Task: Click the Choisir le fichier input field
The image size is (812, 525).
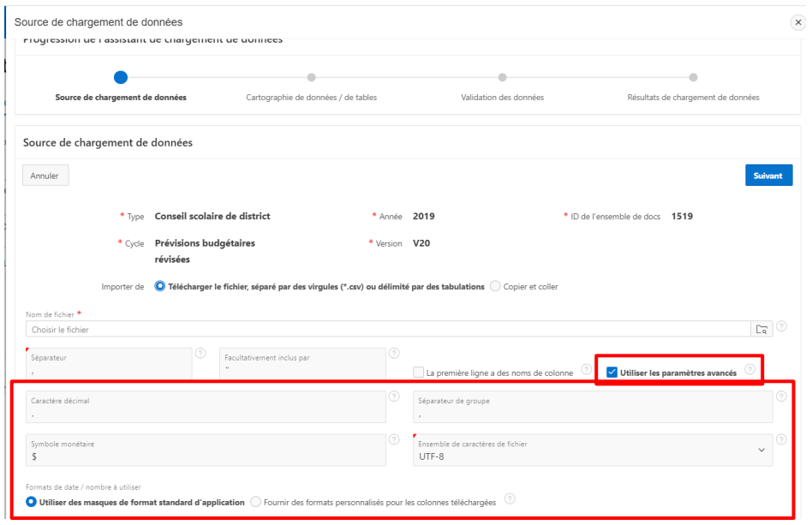Action: pos(385,329)
